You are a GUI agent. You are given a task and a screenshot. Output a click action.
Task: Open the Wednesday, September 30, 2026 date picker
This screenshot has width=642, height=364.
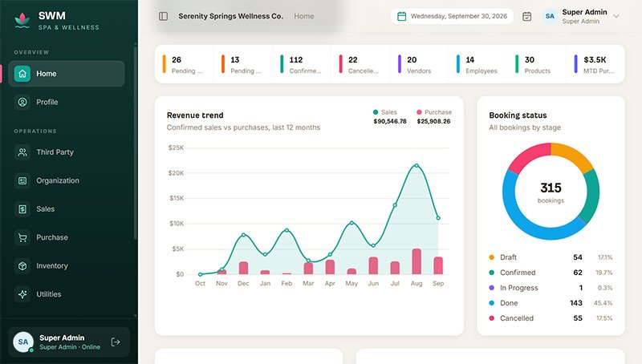click(x=452, y=16)
